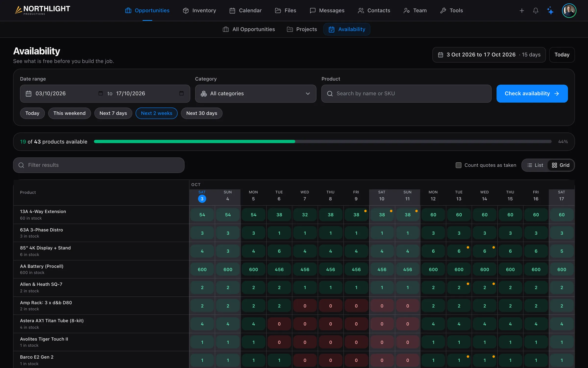Image resolution: width=588 pixels, height=368 pixels.
Task: Click the magnifier icon in Filter results
Action: (x=21, y=165)
